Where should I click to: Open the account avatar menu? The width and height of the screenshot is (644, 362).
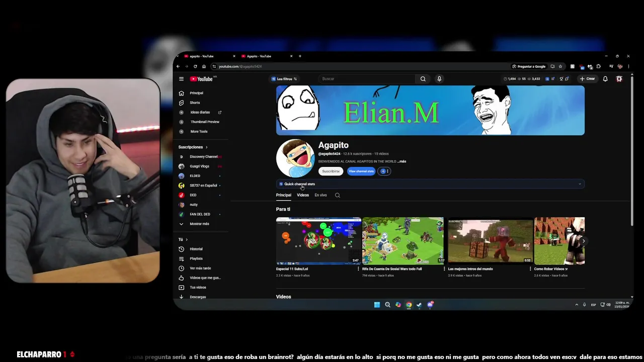tap(619, 79)
